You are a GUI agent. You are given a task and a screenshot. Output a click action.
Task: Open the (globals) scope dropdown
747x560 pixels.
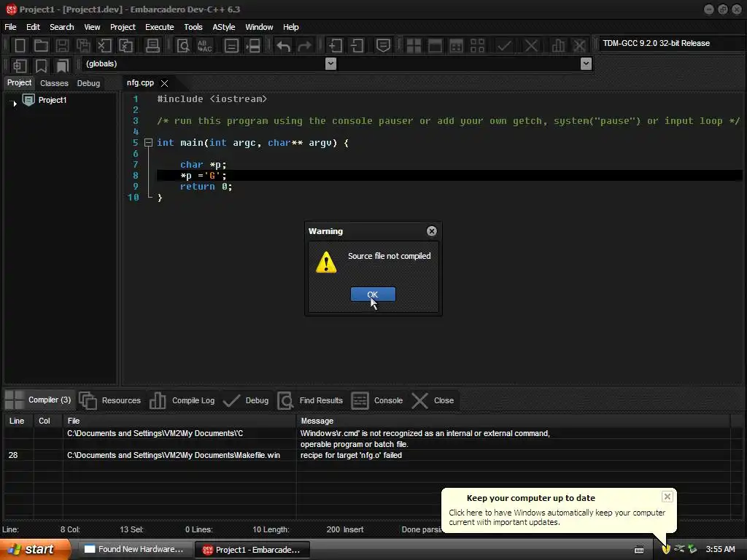click(x=330, y=64)
